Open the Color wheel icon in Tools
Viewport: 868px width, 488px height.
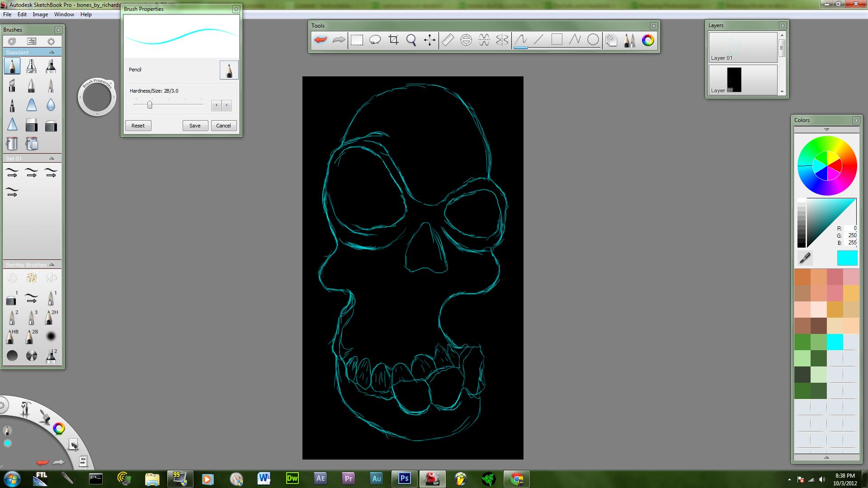[x=648, y=40]
